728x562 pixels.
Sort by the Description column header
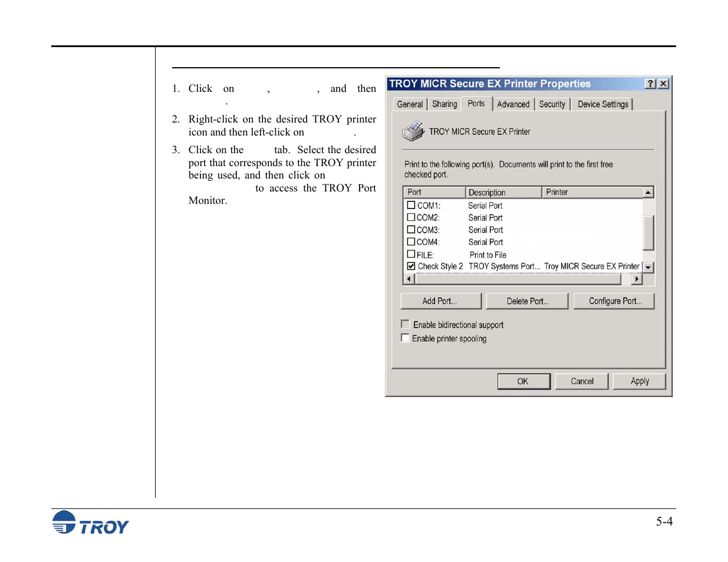pyautogui.click(x=504, y=192)
